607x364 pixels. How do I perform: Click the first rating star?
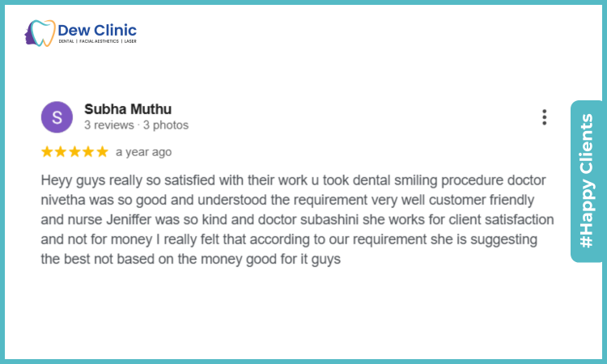pyautogui.click(x=47, y=151)
